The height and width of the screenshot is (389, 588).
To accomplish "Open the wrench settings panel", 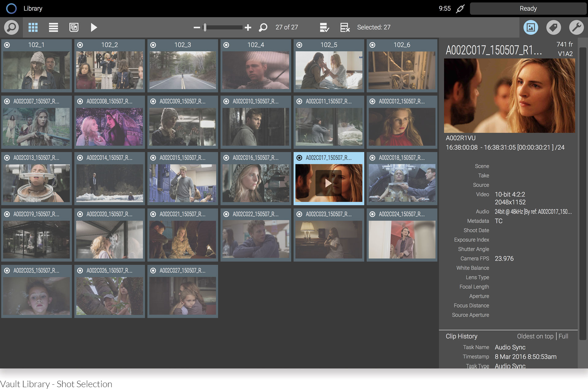I will [x=576, y=28].
